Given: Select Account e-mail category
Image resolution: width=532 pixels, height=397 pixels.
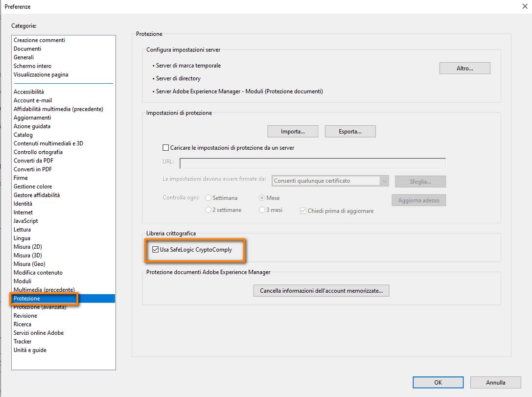Looking at the screenshot, I should click(33, 100).
